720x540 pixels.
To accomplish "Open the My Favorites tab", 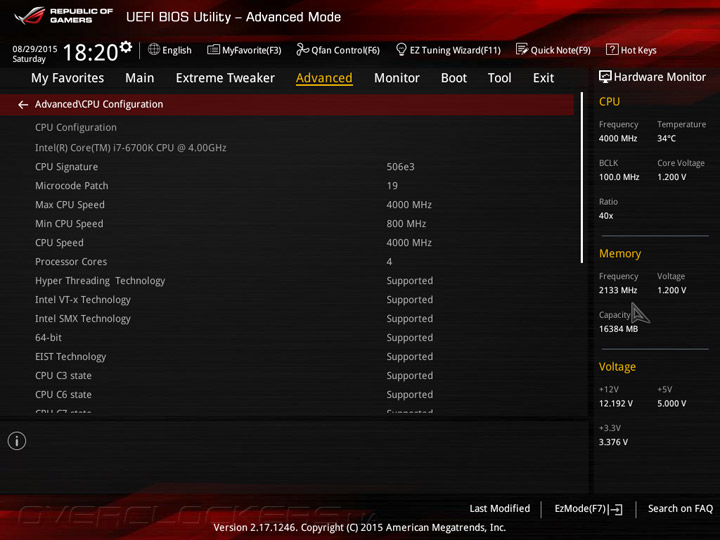I will (x=68, y=78).
